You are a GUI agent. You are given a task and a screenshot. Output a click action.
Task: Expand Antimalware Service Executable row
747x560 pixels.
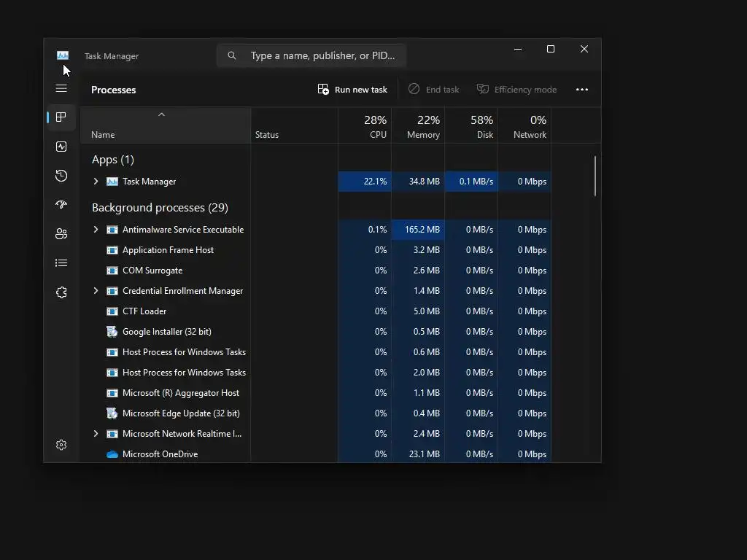(96, 230)
